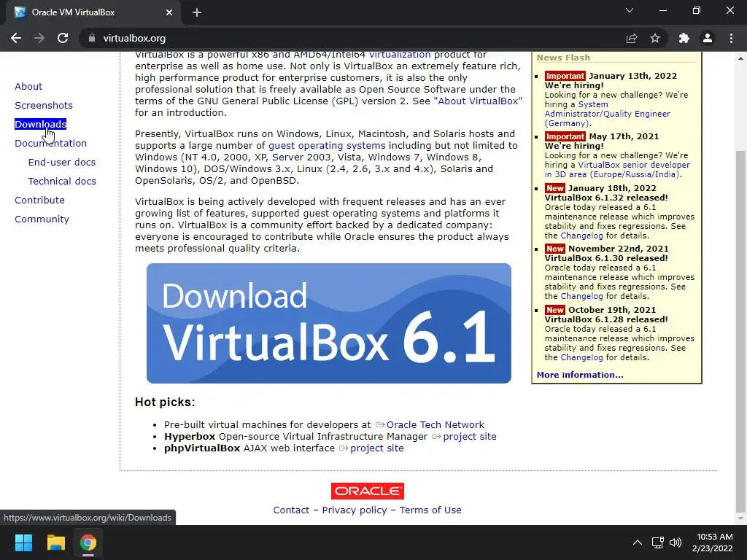Screen dimensions: 747x560
Task: Bookmark this page with the star icon
Action: coord(655,38)
